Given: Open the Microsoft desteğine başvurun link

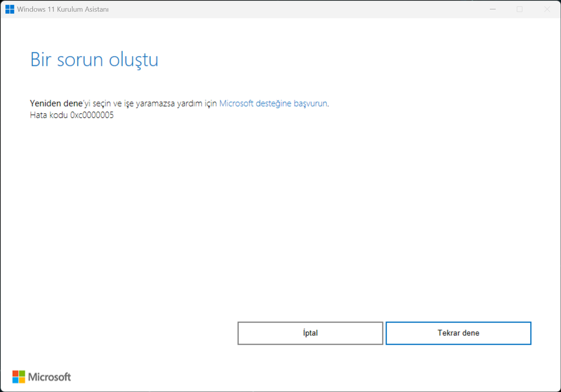Looking at the screenshot, I should pos(273,103).
